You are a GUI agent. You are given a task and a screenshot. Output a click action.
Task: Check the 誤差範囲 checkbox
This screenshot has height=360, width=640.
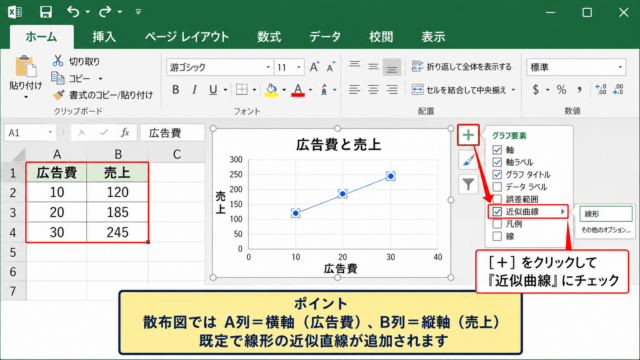pos(497,199)
